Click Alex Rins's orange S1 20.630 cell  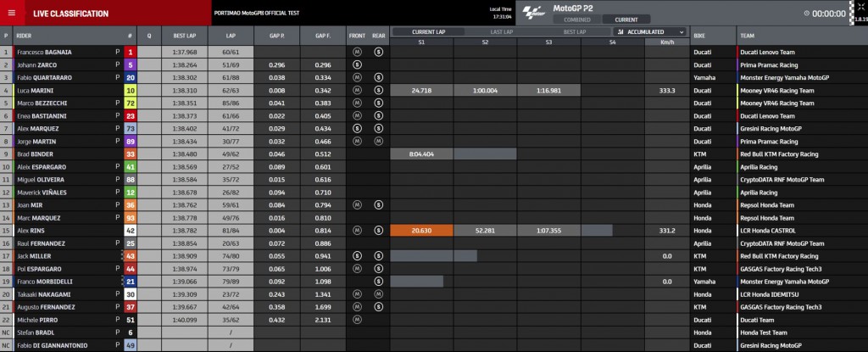pos(421,231)
